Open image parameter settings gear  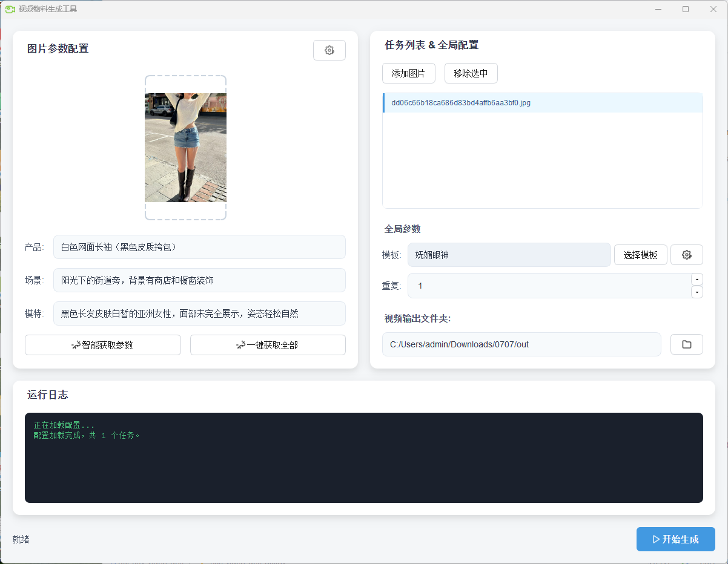pos(329,50)
